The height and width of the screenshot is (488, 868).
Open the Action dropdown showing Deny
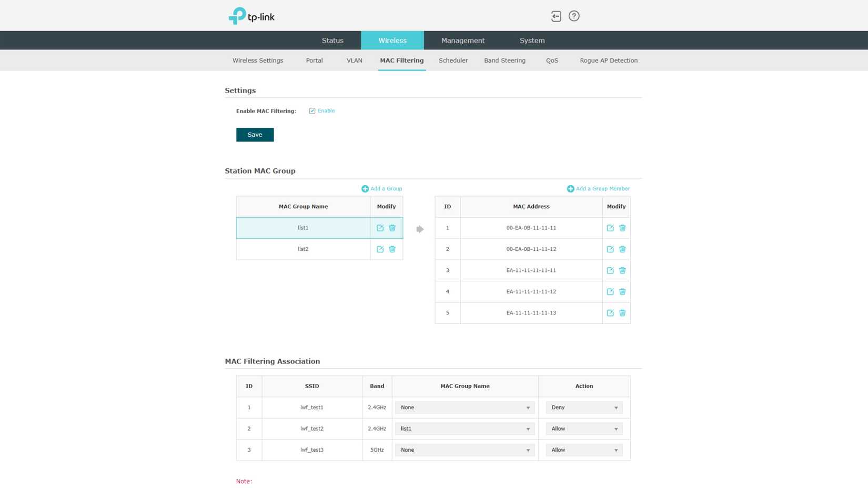tap(584, 407)
